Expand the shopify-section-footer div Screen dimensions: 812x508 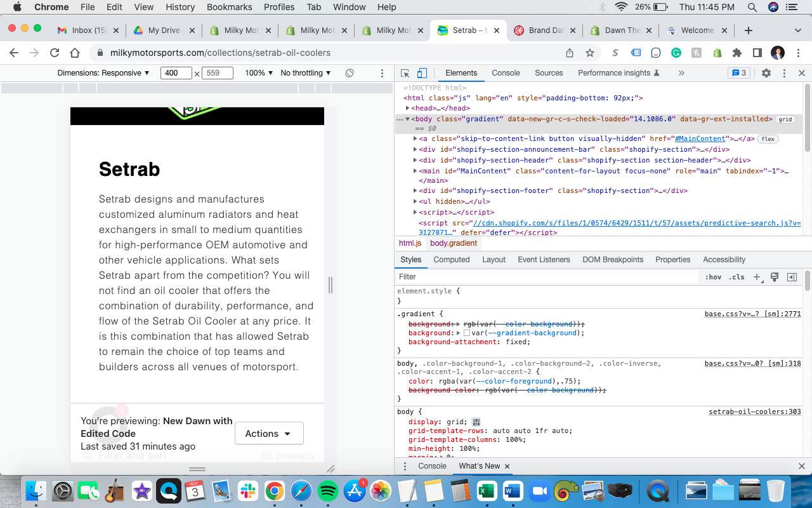click(416, 190)
